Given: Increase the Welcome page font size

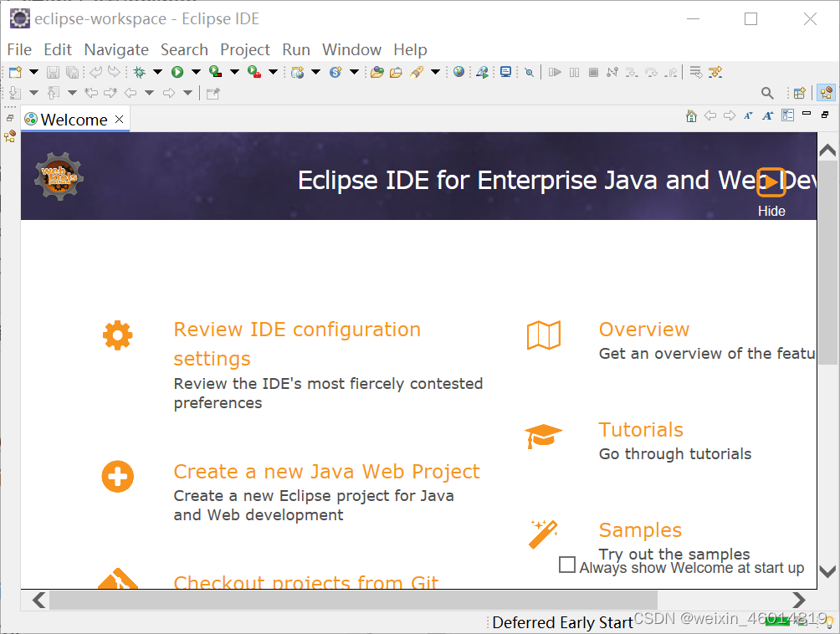Looking at the screenshot, I should click(x=767, y=115).
